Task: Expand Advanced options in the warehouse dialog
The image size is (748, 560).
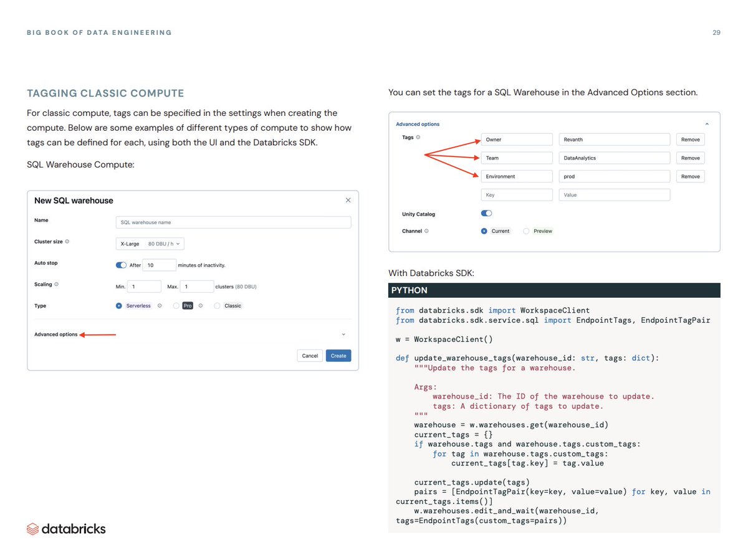Action: tap(55, 334)
